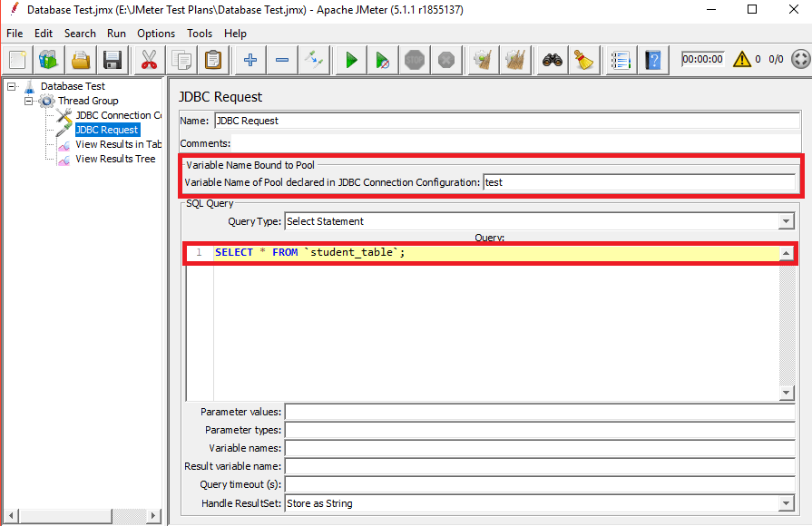Click the Clear results broom icon
The image size is (812, 526).
(484, 60)
